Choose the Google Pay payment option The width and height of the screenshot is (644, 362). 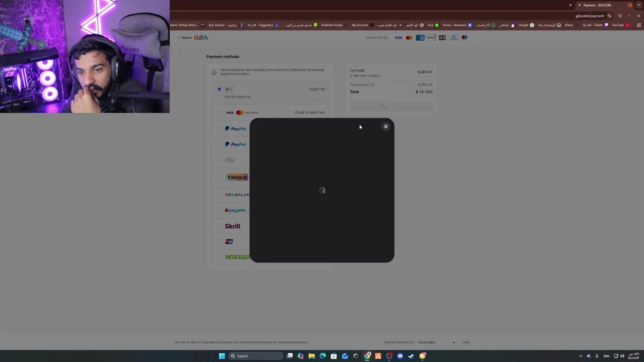point(230,160)
